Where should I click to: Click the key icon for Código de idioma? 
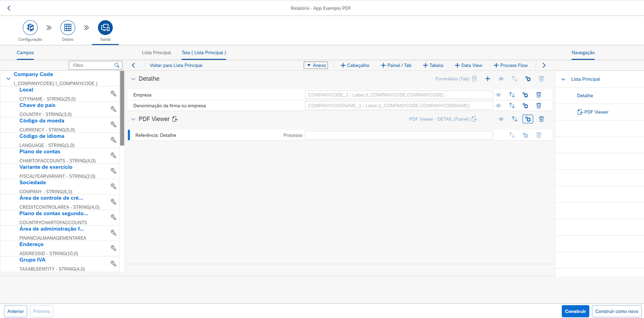pyautogui.click(x=114, y=140)
